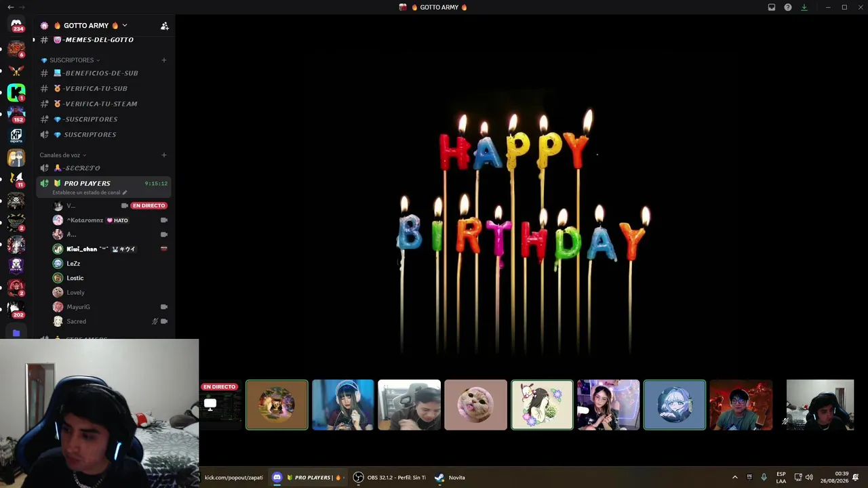Open Discord help icon

point(788,7)
